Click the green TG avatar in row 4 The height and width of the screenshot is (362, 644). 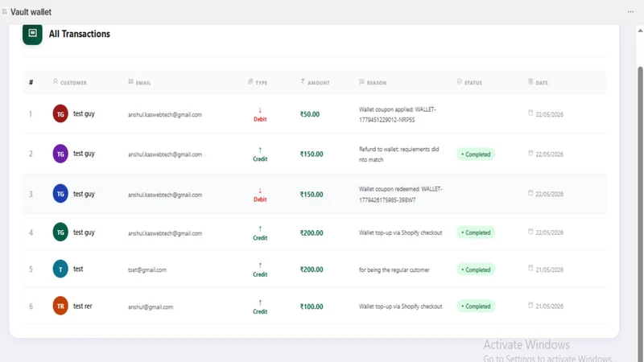point(60,232)
